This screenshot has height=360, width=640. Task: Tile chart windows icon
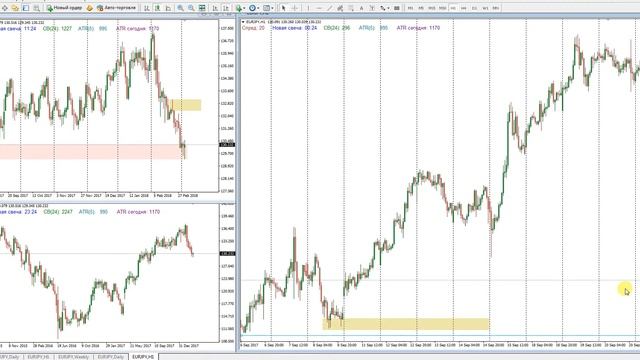202,8
